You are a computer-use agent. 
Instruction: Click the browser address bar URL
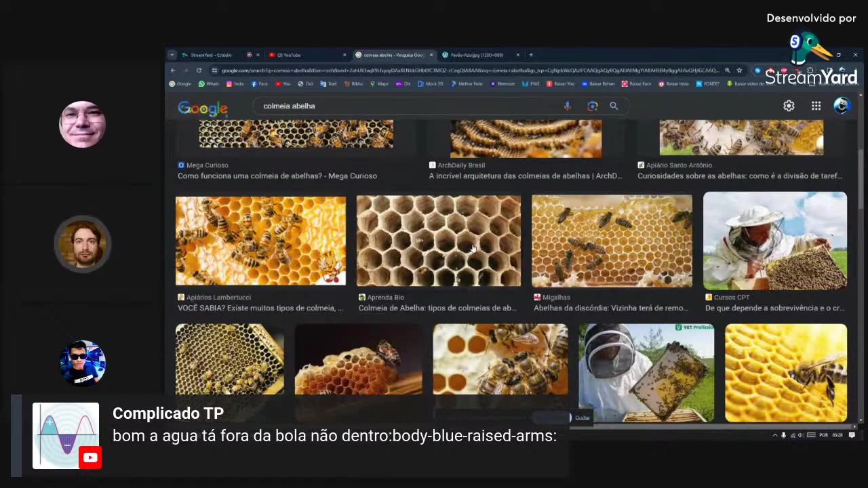470,70
